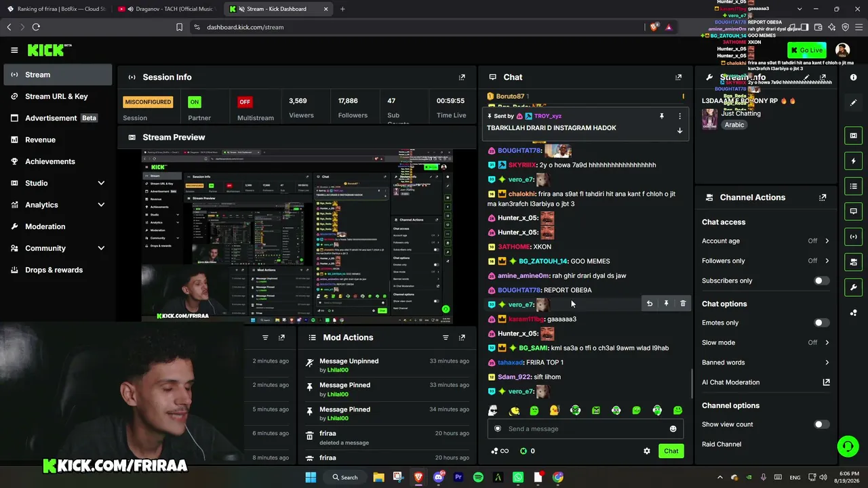
Task: Open Slow mode setting
Action: click(x=766, y=343)
